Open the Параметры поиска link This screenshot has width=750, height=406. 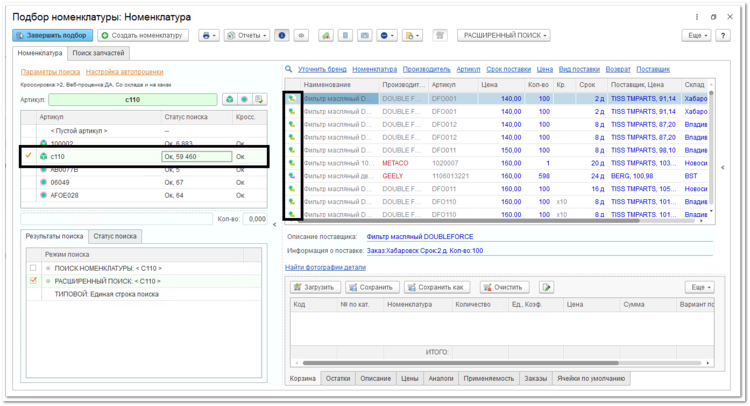(x=50, y=72)
